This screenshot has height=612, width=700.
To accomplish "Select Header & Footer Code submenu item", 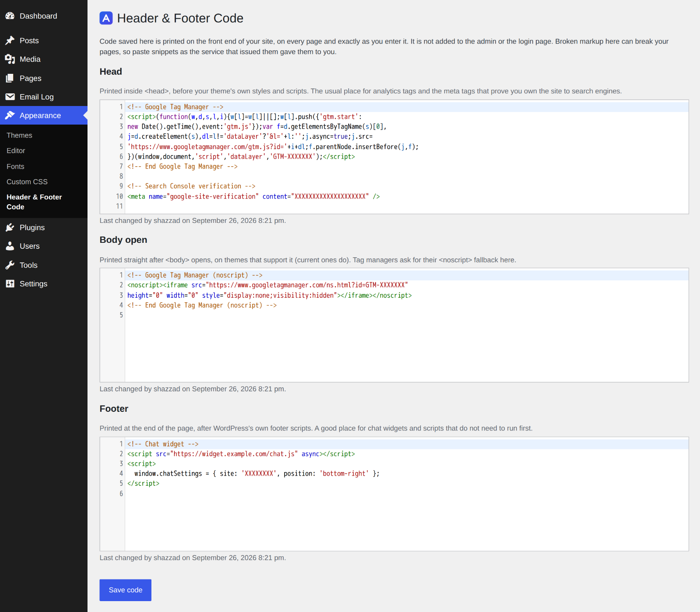I will [x=34, y=202].
